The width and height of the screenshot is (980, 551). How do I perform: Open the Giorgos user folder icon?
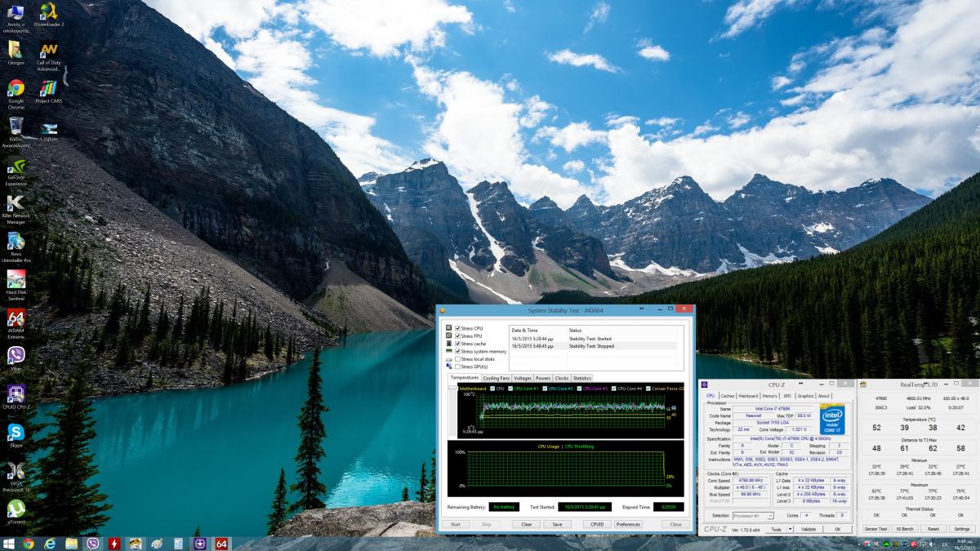pyautogui.click(x=16, y=53)
